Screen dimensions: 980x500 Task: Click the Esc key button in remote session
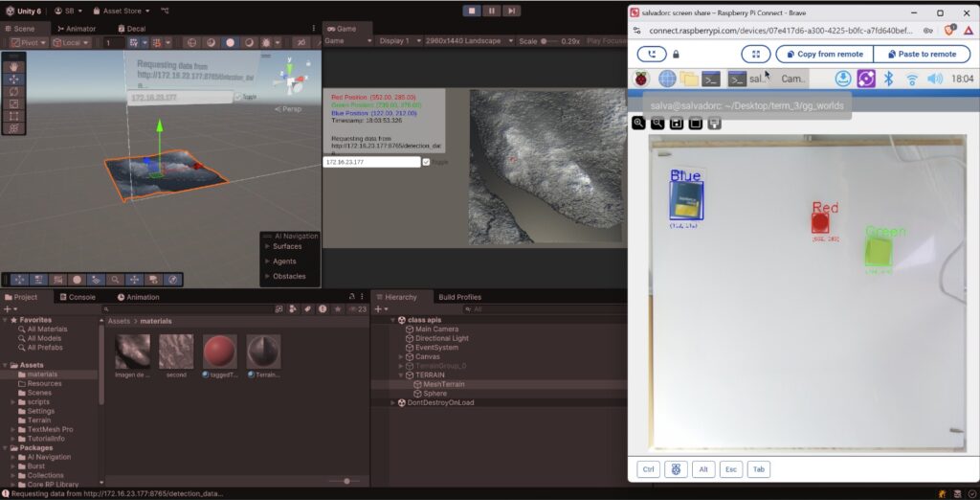[730, 469]
